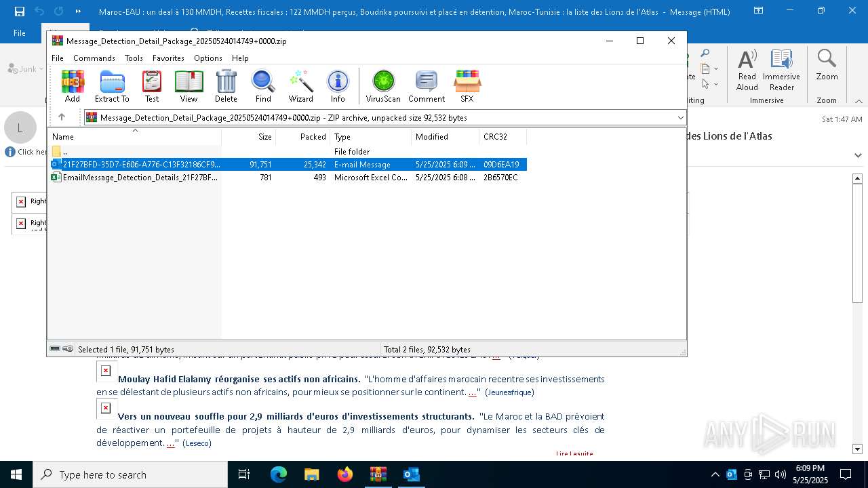The image size is (868, 488).
Task: Open the Options menu
Action: pos(208,58)
